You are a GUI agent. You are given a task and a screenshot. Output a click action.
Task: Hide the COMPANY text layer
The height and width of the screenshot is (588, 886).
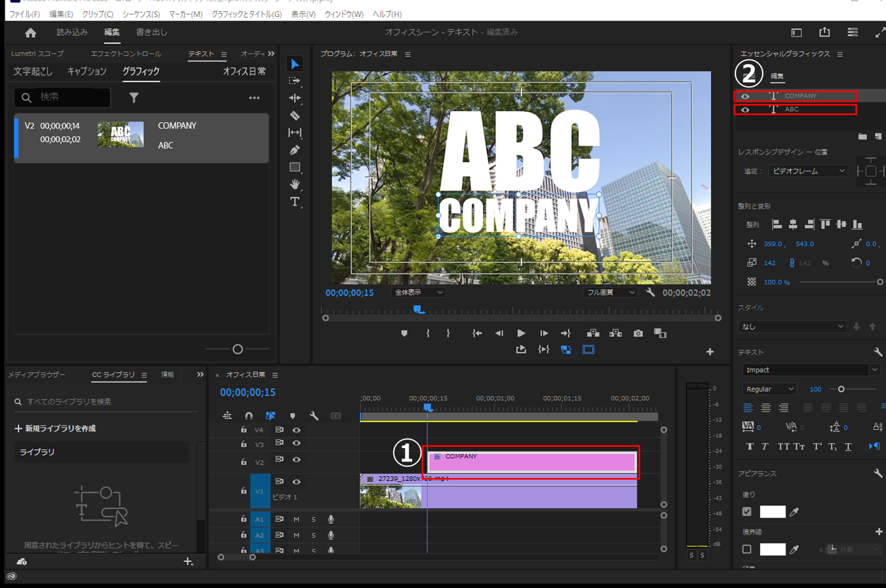(x=745, y=96)
